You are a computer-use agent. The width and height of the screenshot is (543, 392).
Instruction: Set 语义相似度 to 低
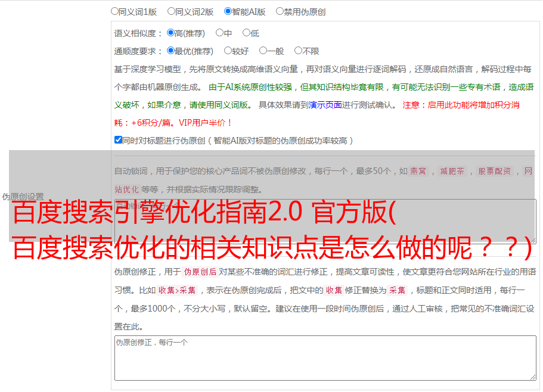[246, 33]
